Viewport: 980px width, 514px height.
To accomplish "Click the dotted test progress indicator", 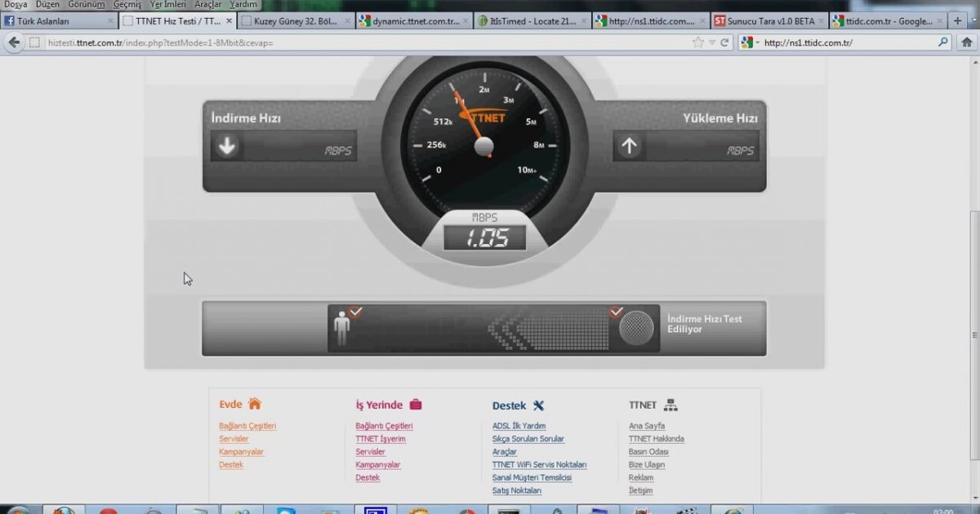I will 548,330.
